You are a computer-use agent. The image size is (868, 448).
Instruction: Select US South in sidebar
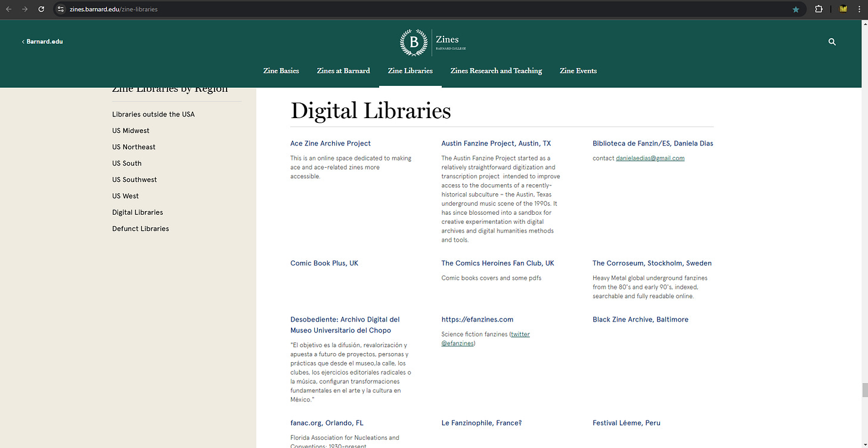pos(127,163)
